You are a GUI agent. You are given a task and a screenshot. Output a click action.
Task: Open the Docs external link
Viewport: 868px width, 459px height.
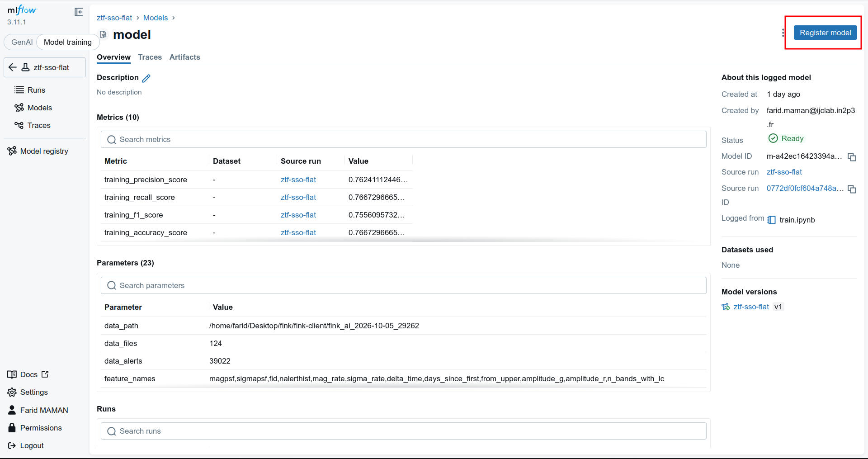click(28, 374)
